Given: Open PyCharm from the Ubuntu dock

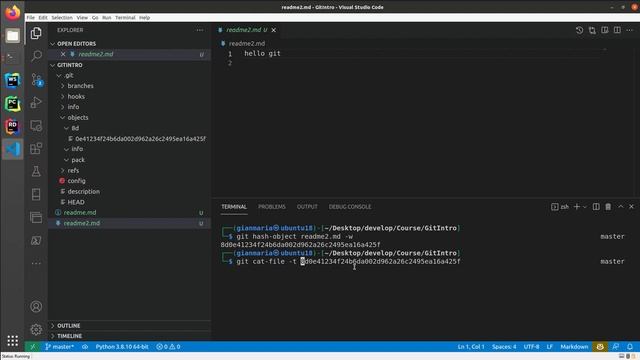Looking at the screenshot, I should point(12,104).
